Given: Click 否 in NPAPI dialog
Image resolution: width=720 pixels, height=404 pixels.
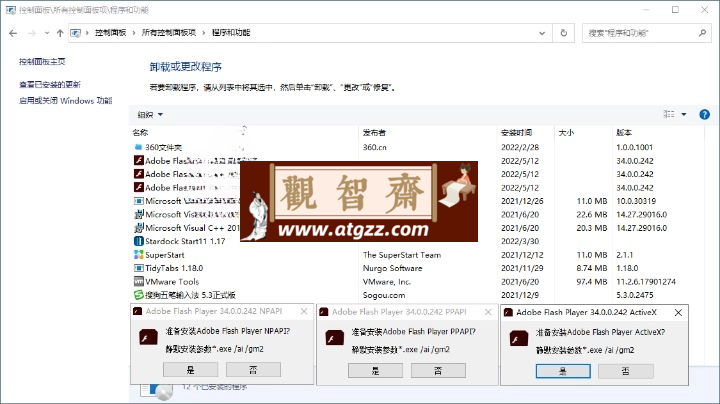Looking at the screenshot, I should pos(253,370).
